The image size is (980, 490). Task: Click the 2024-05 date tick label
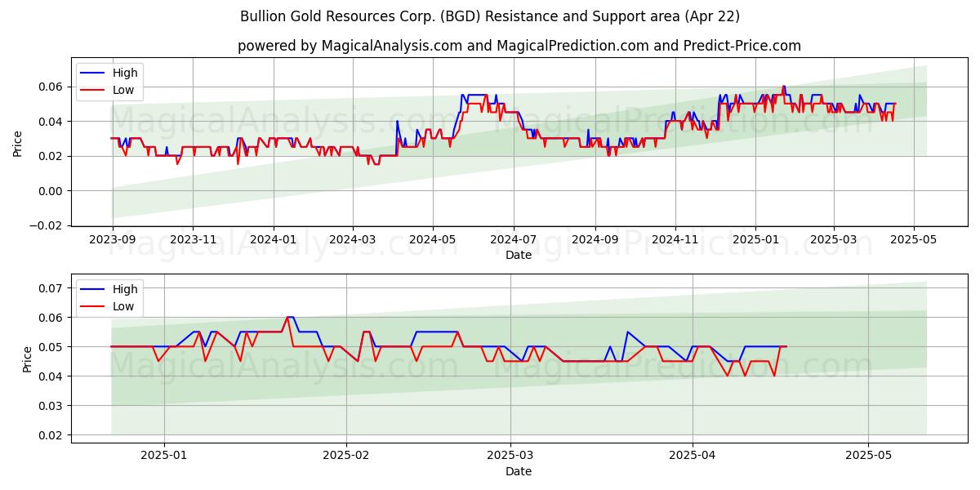coord(433,240)
